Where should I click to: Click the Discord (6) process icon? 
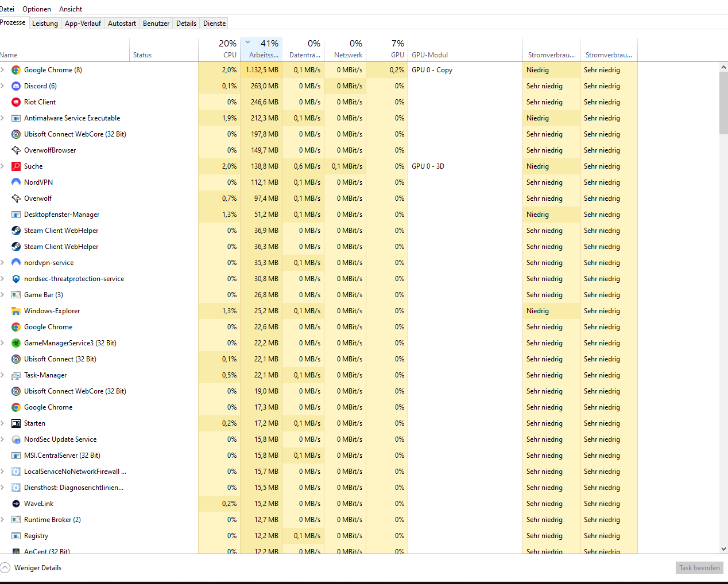[x=16, y=86]
